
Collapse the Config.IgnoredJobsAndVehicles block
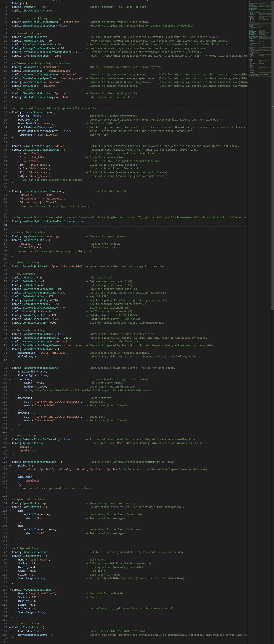10,462
